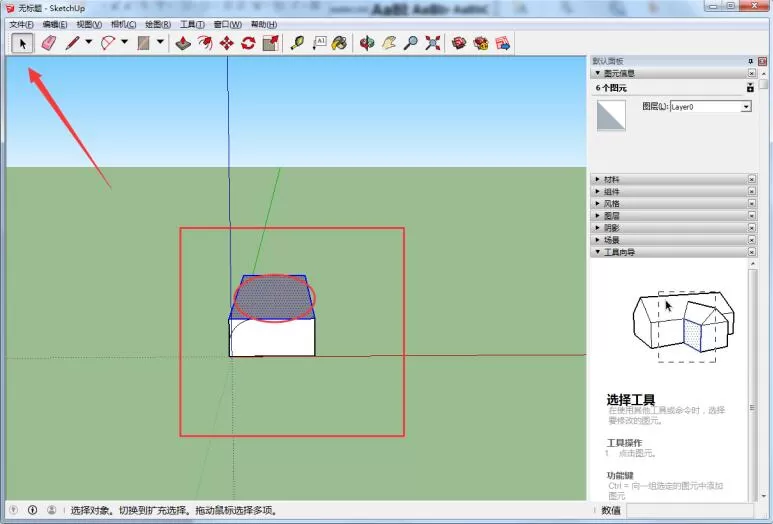
Task: Choose the Push/Pull tool
Action: click(183, 43)
